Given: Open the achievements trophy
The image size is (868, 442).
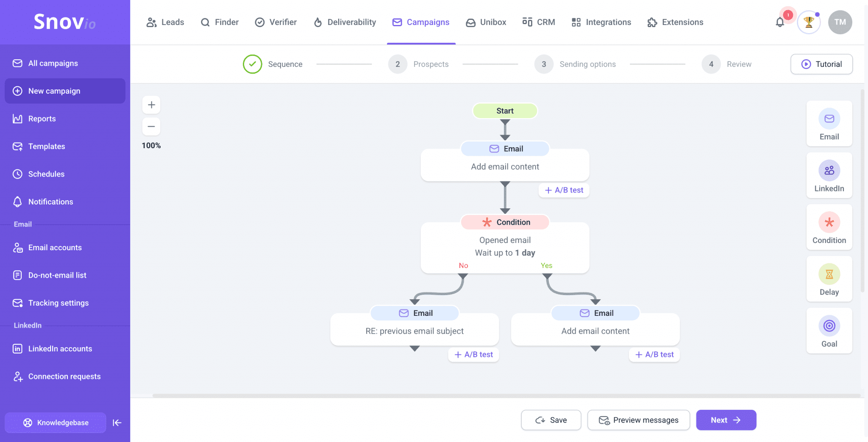Looking at the screenshot, I should point(809,22).
